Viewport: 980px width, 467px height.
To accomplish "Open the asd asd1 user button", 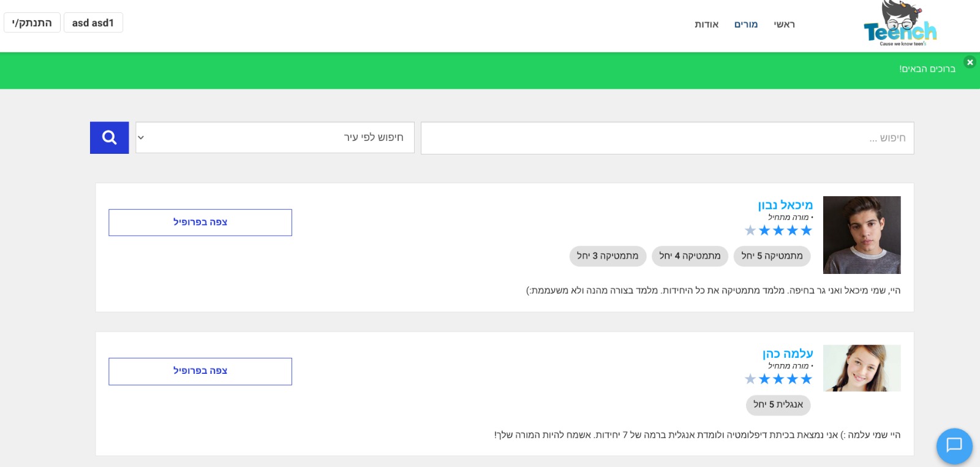I will pyautogui.click(x=93, y=23).
